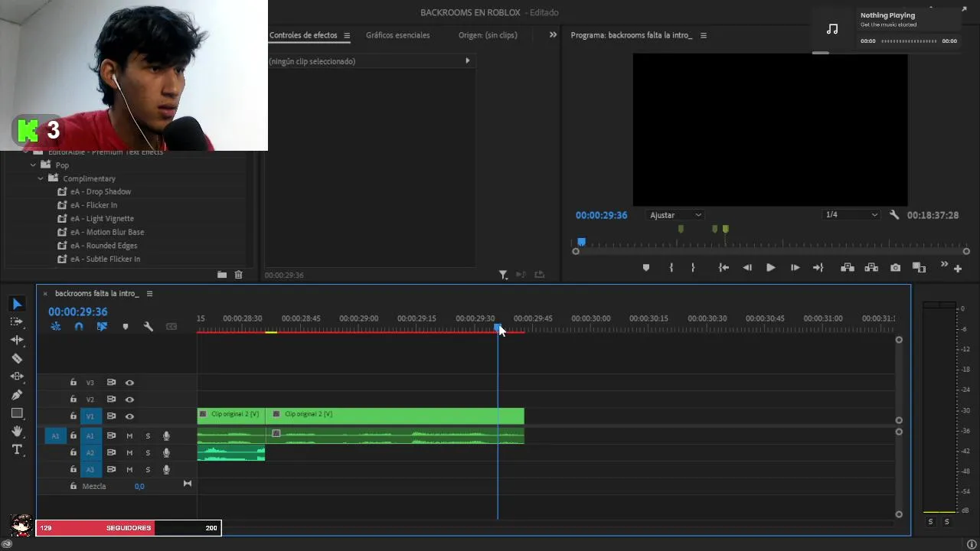Viewport: 980px width, 551px height.
Task: Create new bin in Effects panel
Action: click(x=222, y=275)
